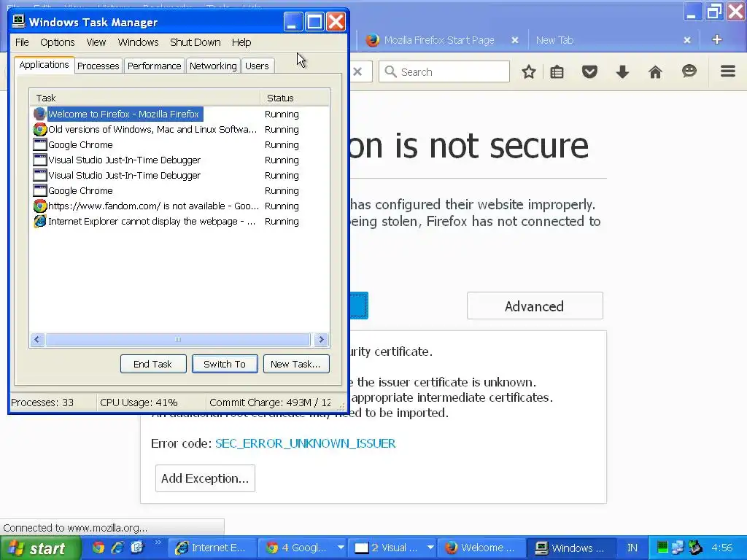Open the View menu in Task Manager
The width and height of the screenshot is (747, 560).
[x=96, y=42]
